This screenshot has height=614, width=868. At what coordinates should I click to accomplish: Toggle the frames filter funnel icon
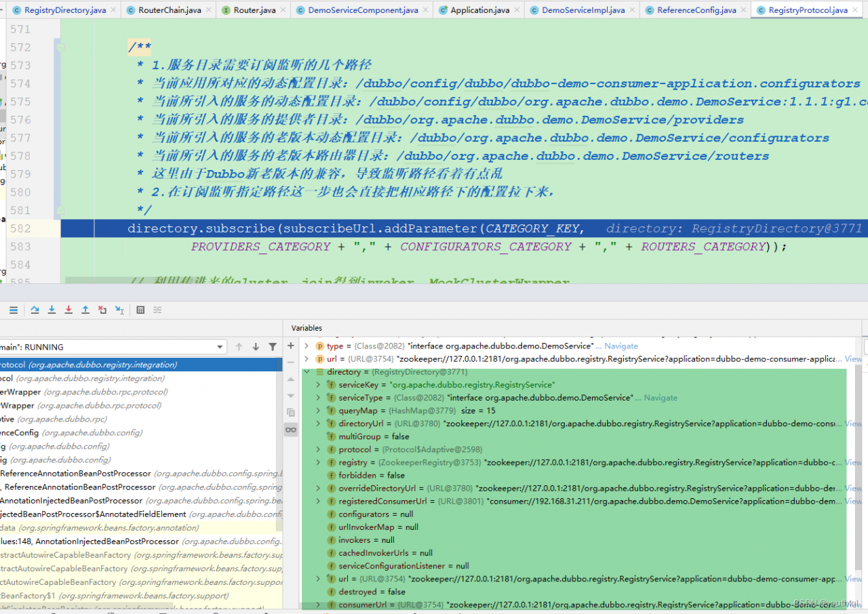[273, 347]
